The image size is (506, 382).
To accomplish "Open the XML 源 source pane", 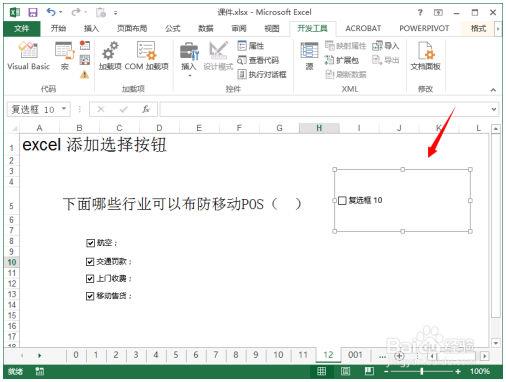I will (309, 56).
